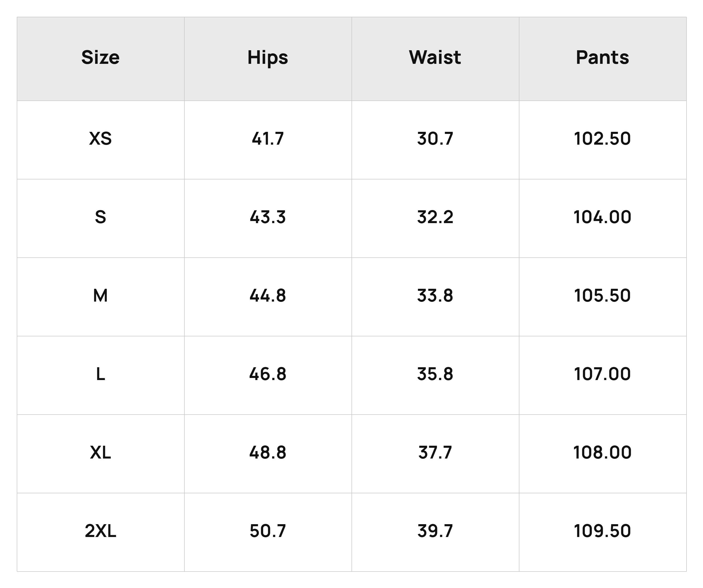
Task: Click waist value 32.2
Action: (435, 217)
